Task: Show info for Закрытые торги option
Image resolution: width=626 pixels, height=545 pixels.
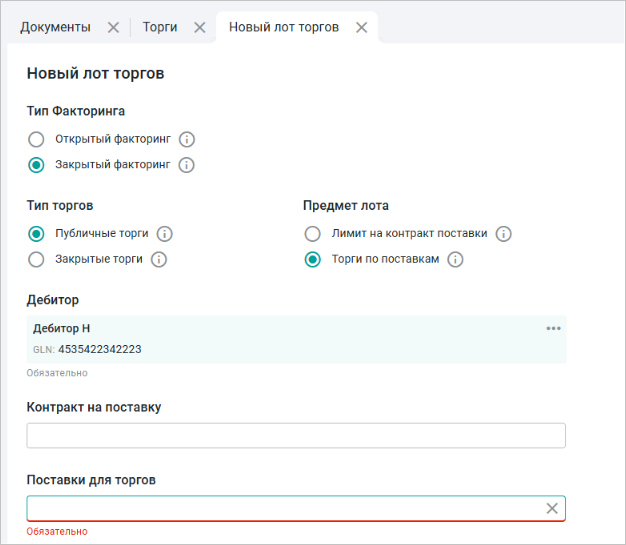Action: click(158, 260)
